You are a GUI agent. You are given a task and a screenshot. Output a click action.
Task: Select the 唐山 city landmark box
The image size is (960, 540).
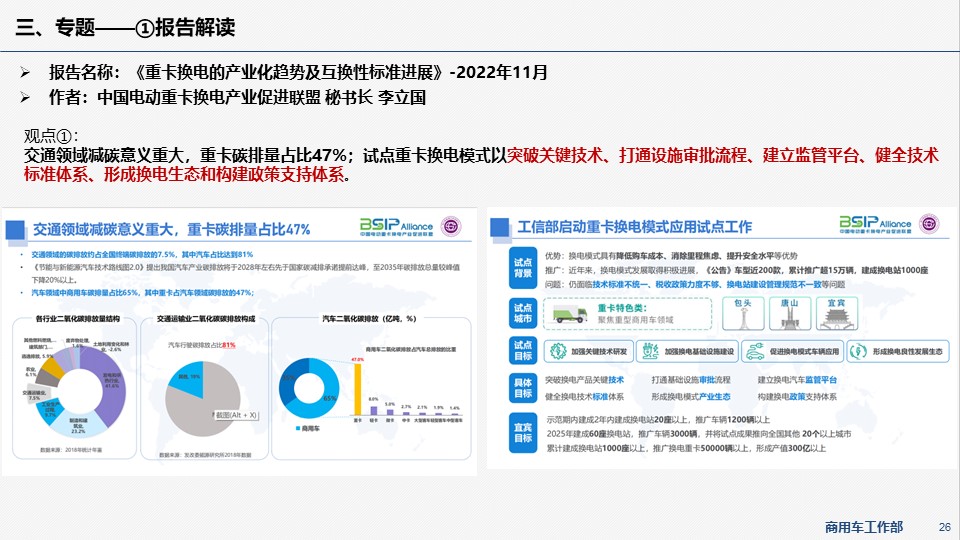click(790, 313)
